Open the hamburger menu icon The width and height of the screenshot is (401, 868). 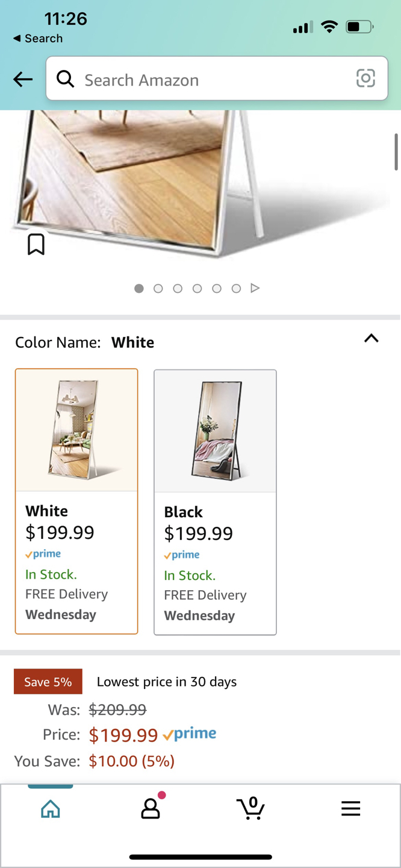pos(350,808)
